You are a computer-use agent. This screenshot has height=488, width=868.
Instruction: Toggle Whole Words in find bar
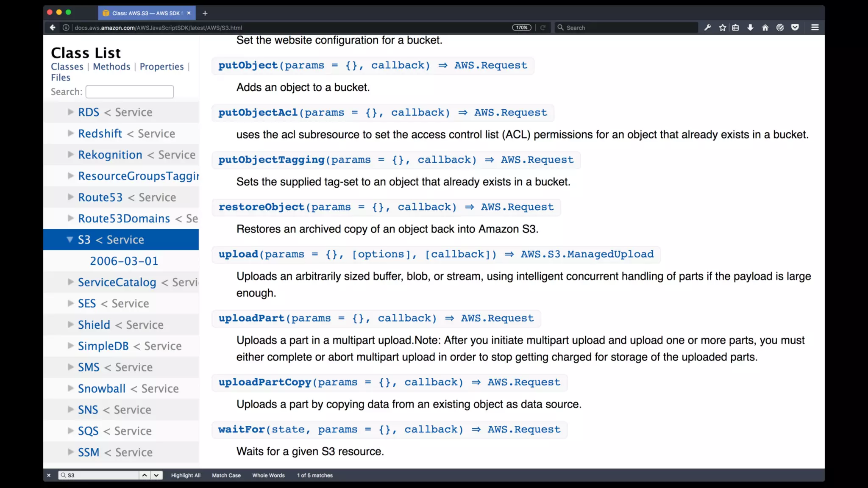tap(268, 475)
